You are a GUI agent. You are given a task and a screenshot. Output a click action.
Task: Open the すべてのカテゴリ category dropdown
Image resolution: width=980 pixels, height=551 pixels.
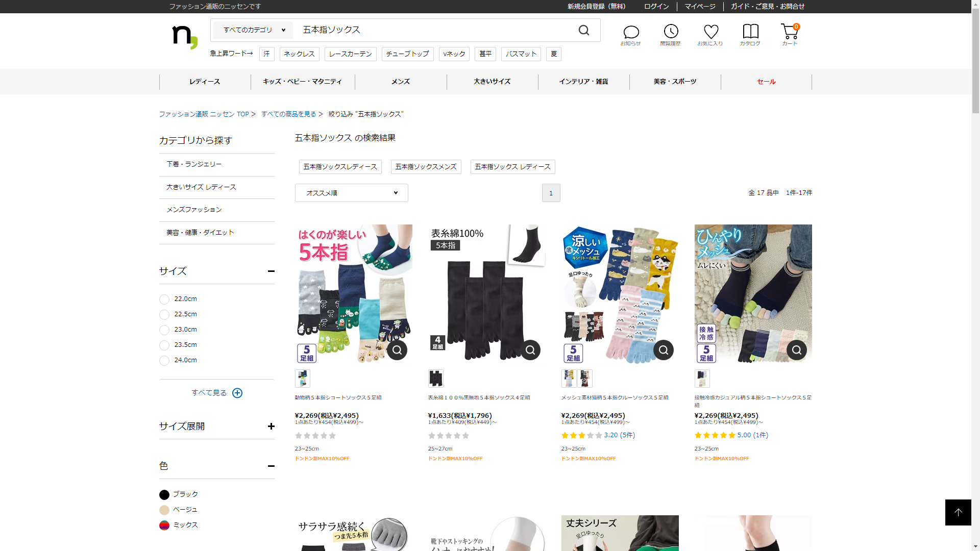[254, 30]
